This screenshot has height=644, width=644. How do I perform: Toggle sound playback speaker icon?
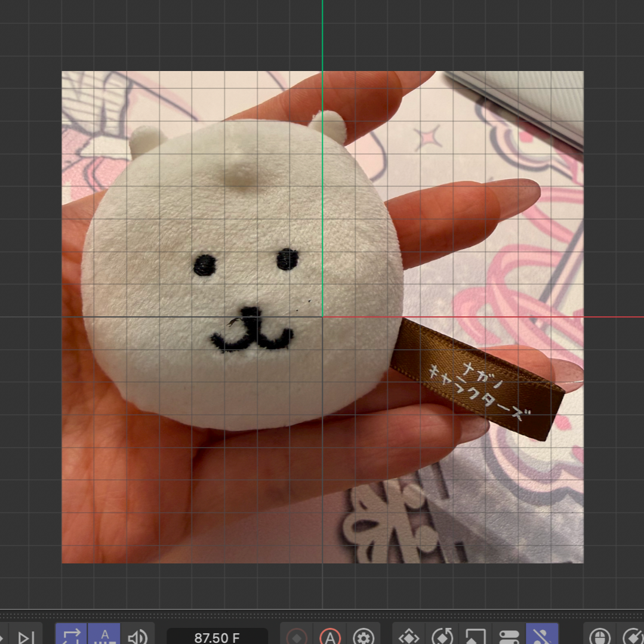(x=138, y=637)
